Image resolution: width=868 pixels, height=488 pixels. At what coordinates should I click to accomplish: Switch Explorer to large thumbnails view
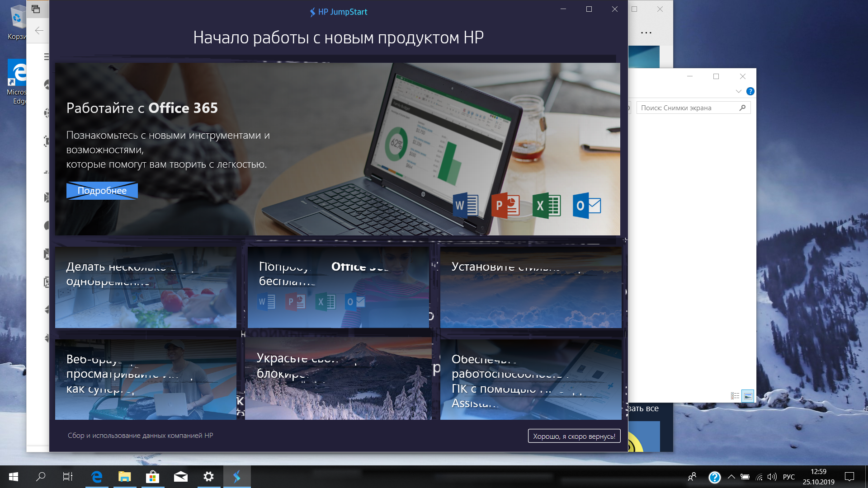coord(748,396)
